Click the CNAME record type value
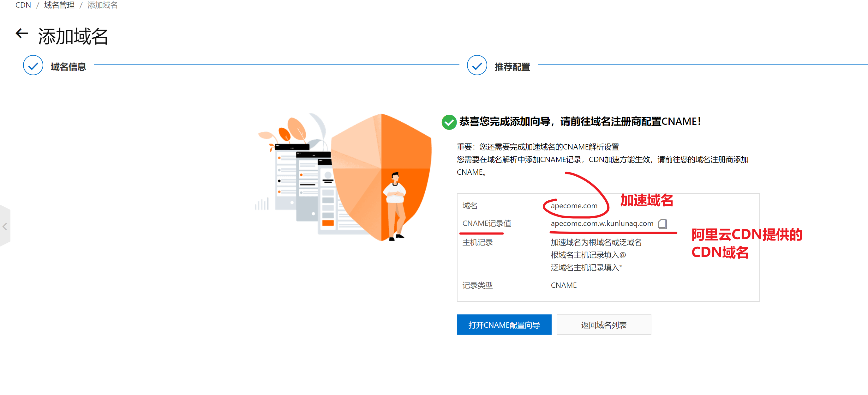This screenshot has height=395, width=868. pos(563,285)
